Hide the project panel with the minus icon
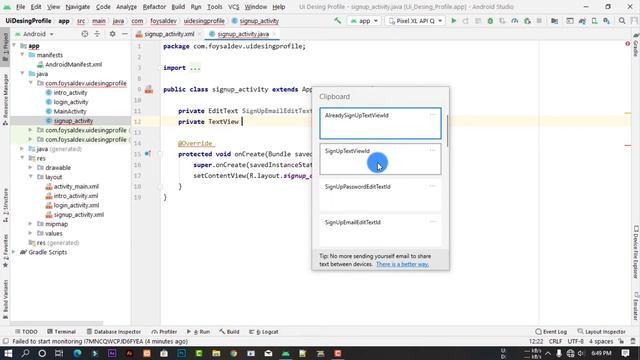640x360 pixels. coord(125,34)
